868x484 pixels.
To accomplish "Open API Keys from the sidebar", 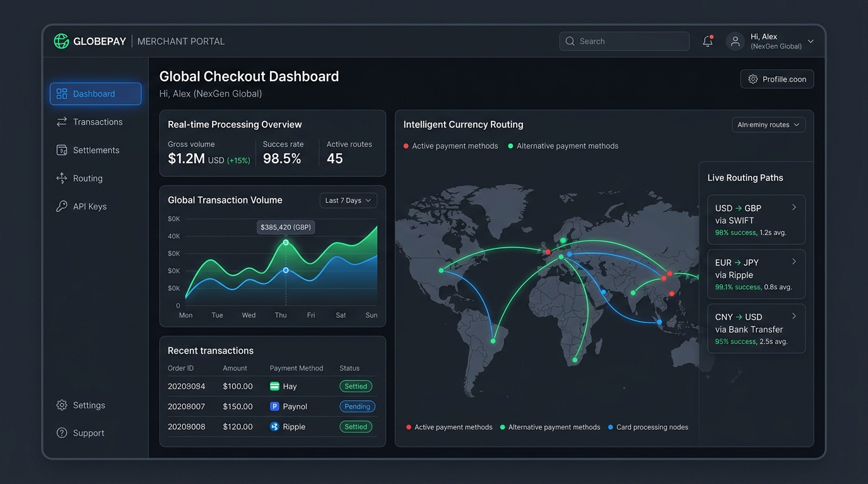I will click(x=95, y=206).
